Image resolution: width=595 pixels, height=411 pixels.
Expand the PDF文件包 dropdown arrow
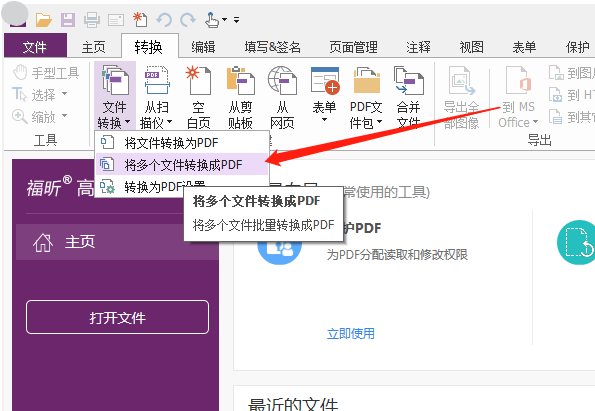click(379, 122)
